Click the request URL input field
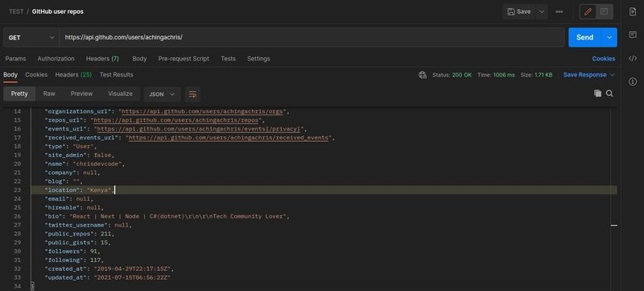The height and width of the screenshot is (291, 644). click(312, 37)
